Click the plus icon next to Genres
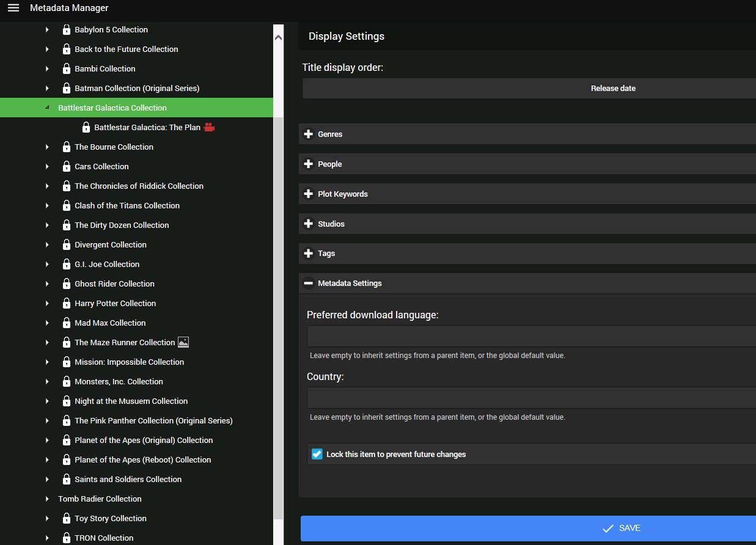The width and height of the screenshot is (756, 545). pos(309,134)
